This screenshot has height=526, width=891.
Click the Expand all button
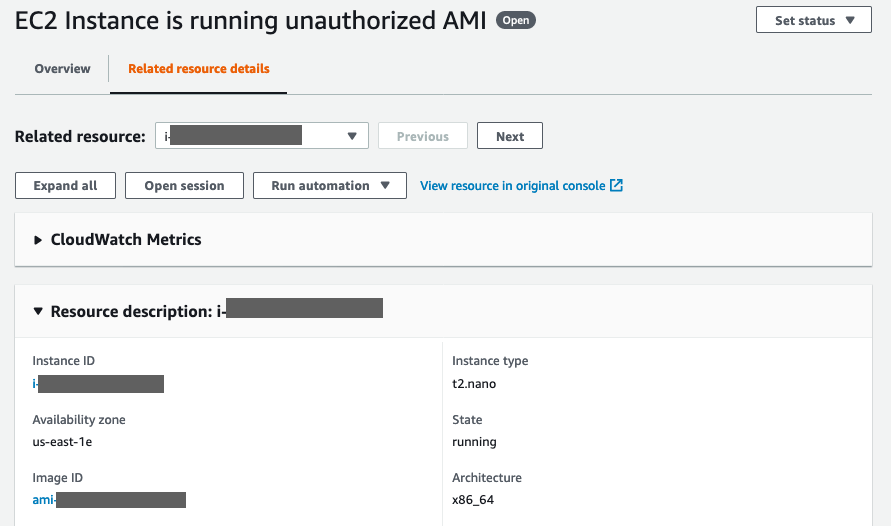(65, 186)
